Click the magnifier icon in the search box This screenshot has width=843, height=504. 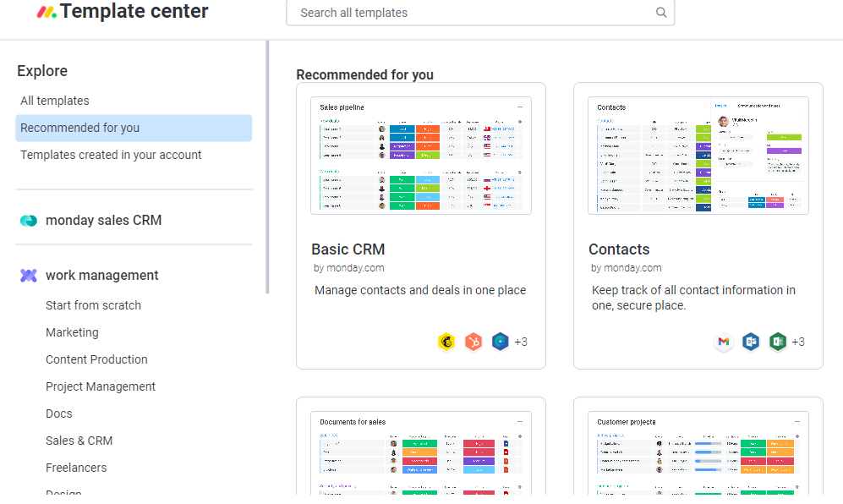[661, 13]
